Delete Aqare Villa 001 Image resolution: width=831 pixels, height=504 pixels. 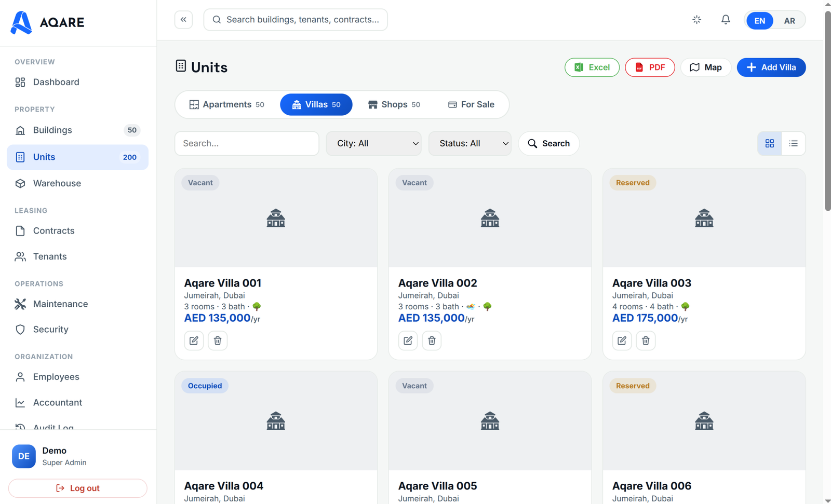point(218,340)
